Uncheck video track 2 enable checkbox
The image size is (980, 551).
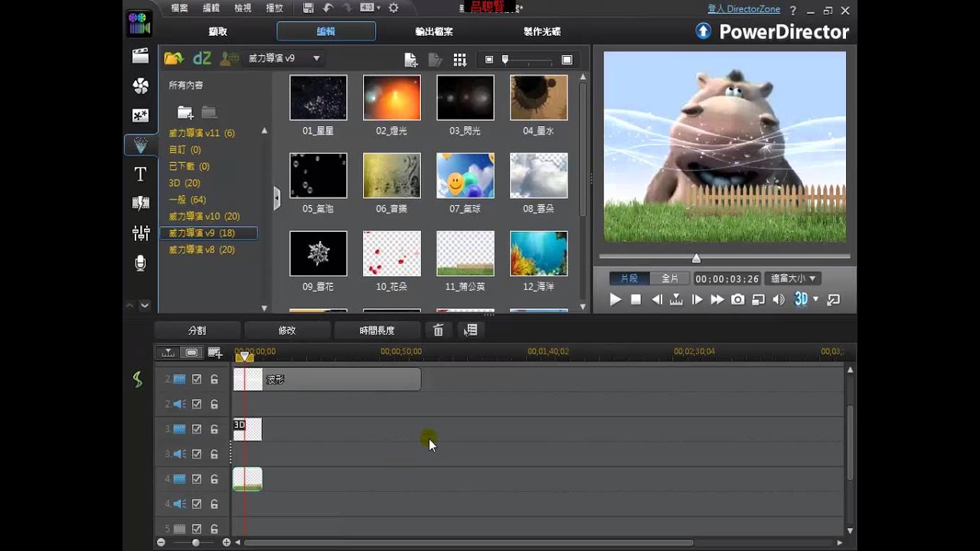(x=197, y=379)
